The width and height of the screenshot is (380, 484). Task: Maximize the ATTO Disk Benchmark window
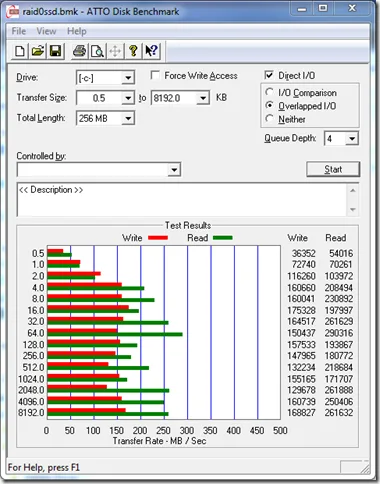[322, 8]
